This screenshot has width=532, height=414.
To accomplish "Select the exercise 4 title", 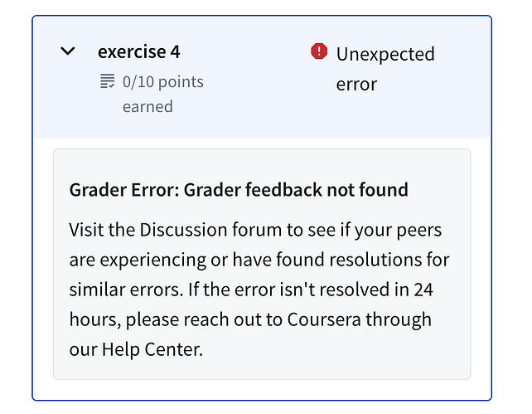I will (138, 51).
